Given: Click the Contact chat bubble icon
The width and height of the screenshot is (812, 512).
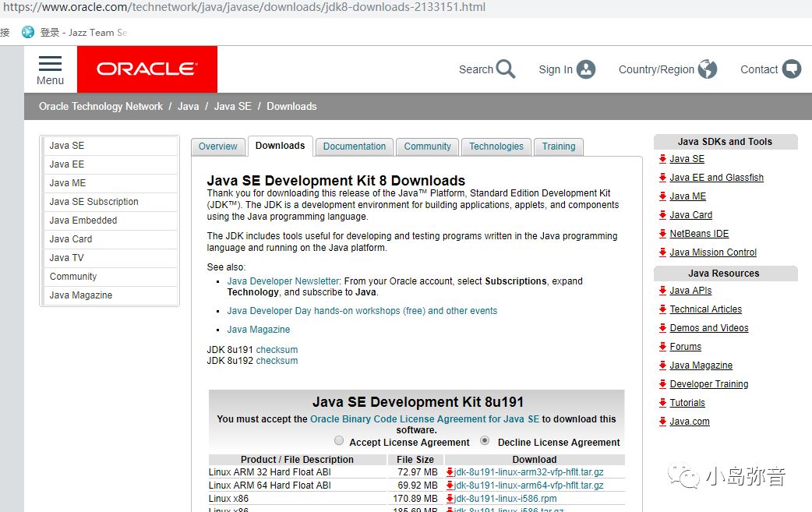Looking at the screenshot, I should [792, 69].
